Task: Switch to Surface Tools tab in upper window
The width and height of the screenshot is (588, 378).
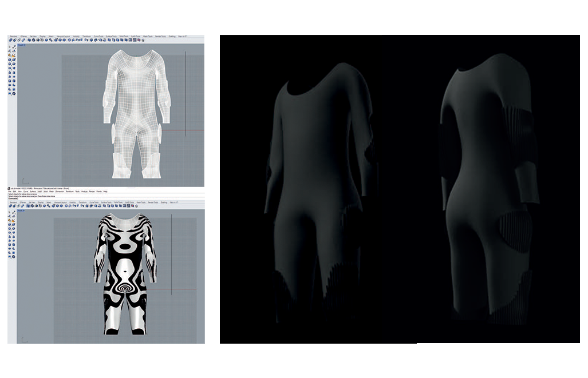Action: pyautogui.click(x=111, y=37)
